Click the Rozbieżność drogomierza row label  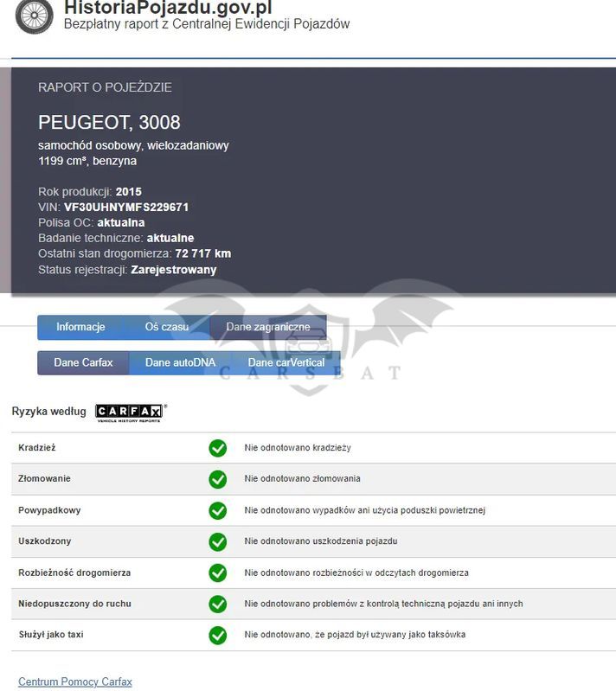[x=74, y=573]
